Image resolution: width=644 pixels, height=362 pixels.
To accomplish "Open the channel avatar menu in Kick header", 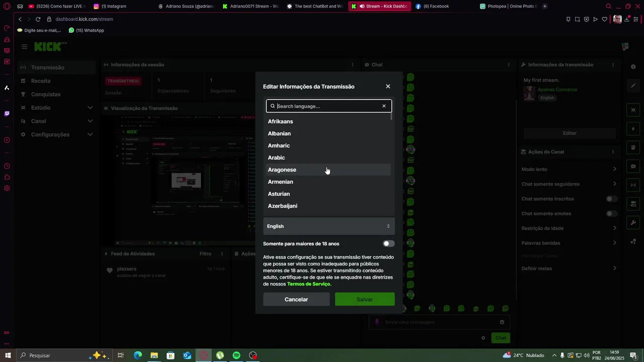I will (625, 47).
